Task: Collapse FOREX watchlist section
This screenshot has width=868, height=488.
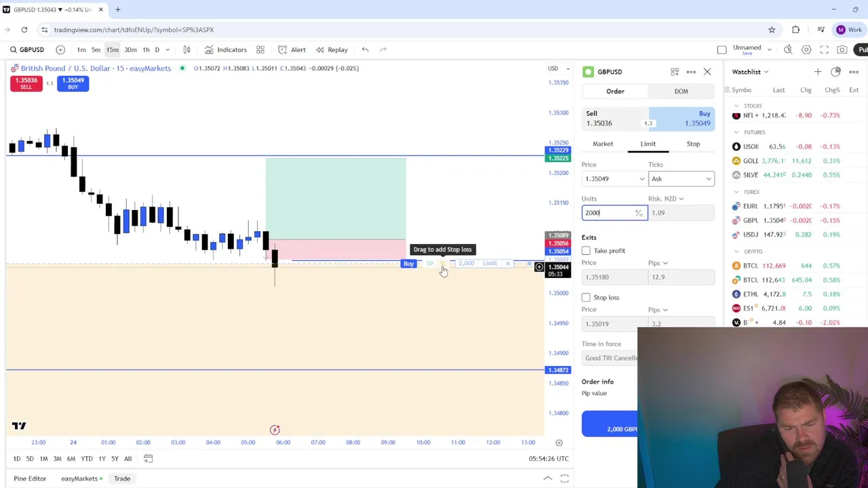Action: [x=736, y=192]
